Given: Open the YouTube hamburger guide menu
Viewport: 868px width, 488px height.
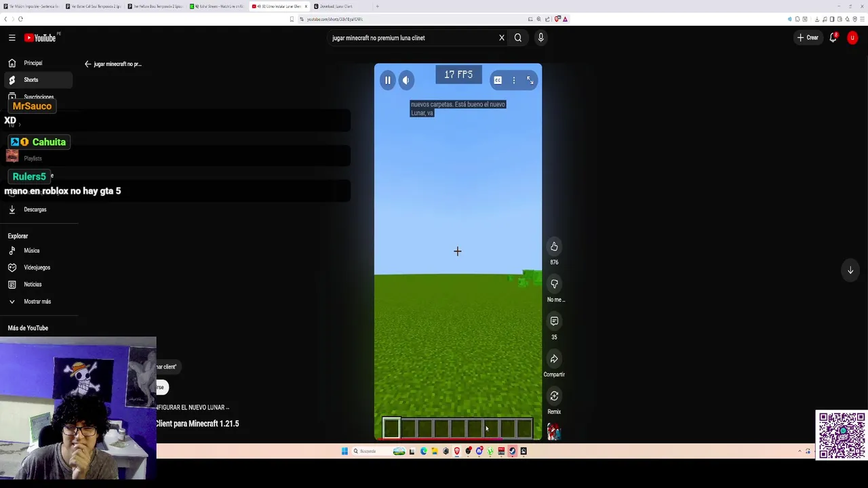Looking at the screenshot, I should click(12, 38).
